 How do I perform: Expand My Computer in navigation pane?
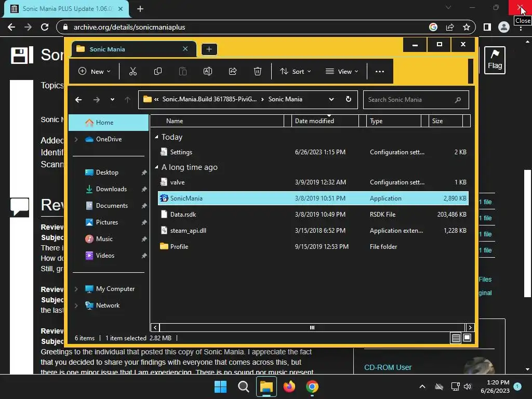(x=76, y=289)
